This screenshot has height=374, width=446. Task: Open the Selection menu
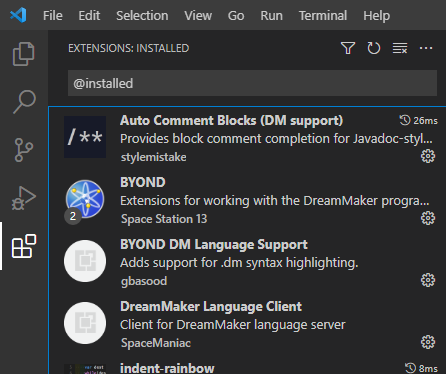[142, 15]
